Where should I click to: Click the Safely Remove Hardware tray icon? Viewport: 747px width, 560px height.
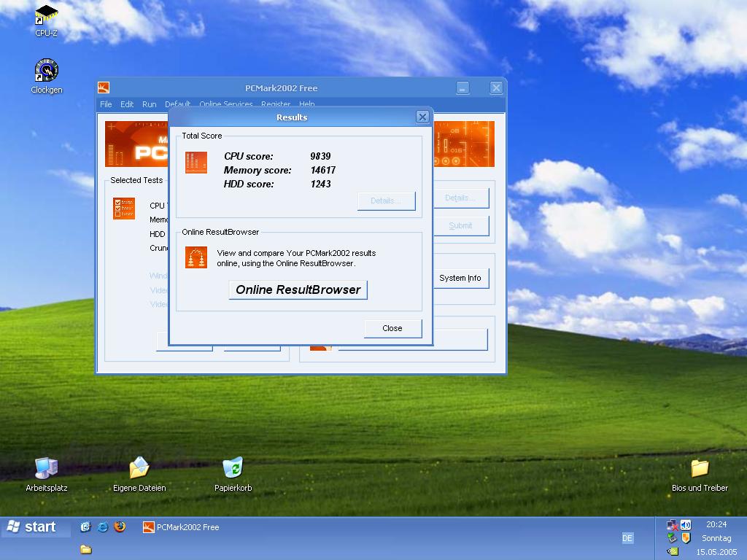point(672,538)
